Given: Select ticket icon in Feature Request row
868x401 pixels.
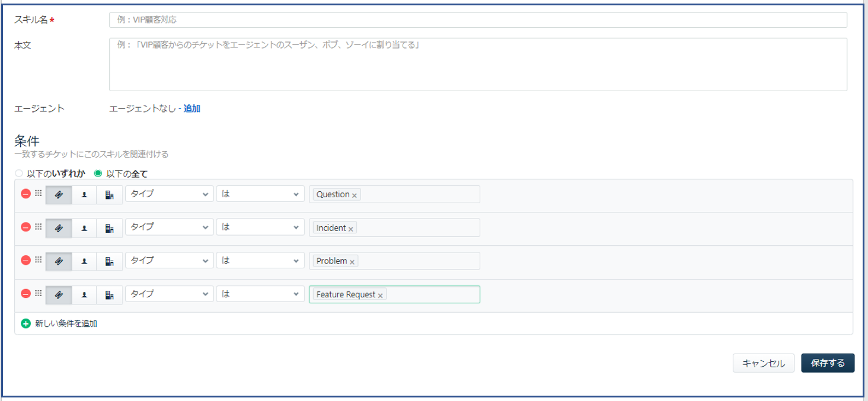Looking at the screenshot, I should click(59, 294).
